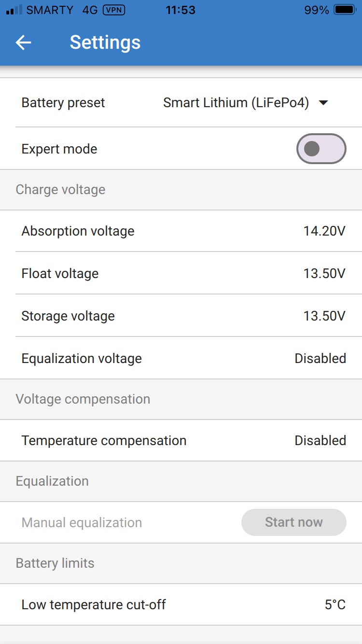Toggle Expert mode switch
362x644 pixels.
tap(321, 149)
